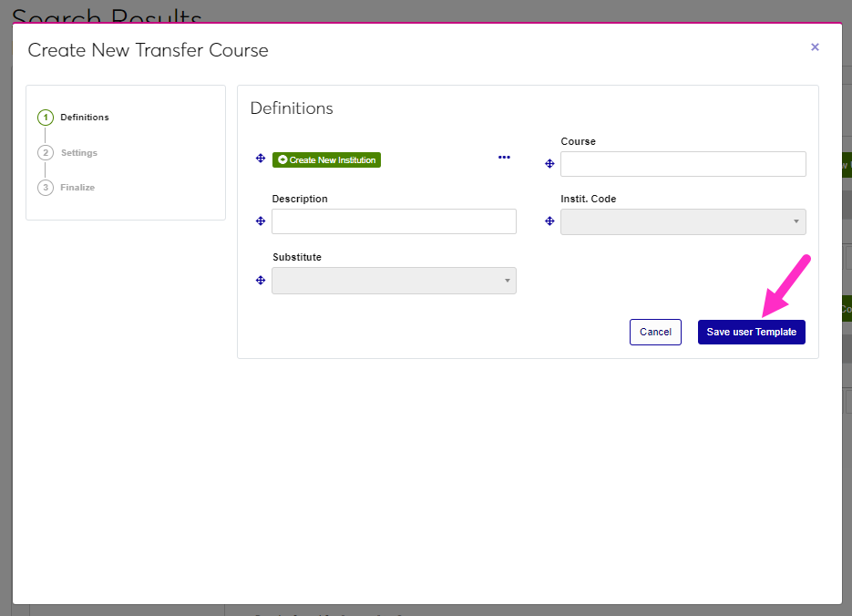This screenshot has height=616, width=852.
Task: Click the Description field label
Action: [x=300, y=199]
